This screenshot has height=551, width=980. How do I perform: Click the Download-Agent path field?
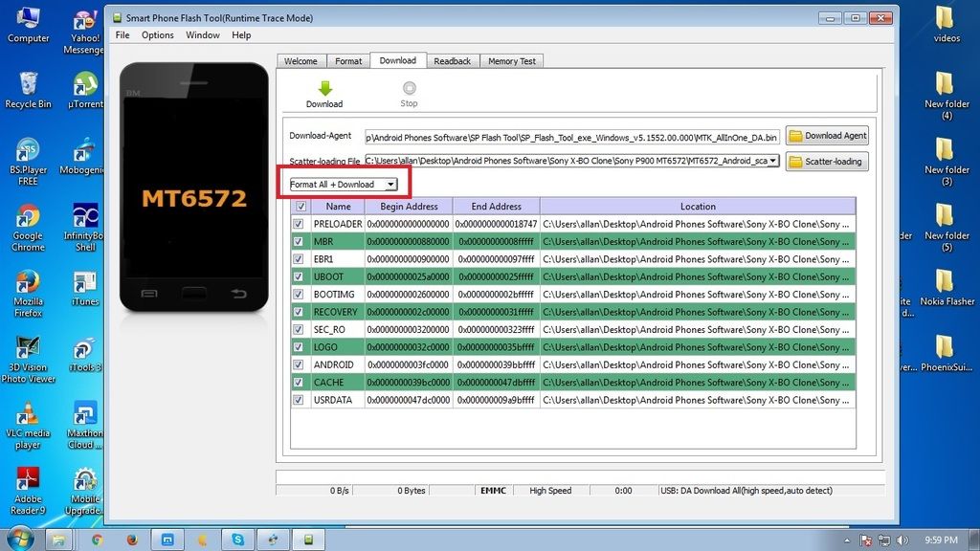(571, 136)
